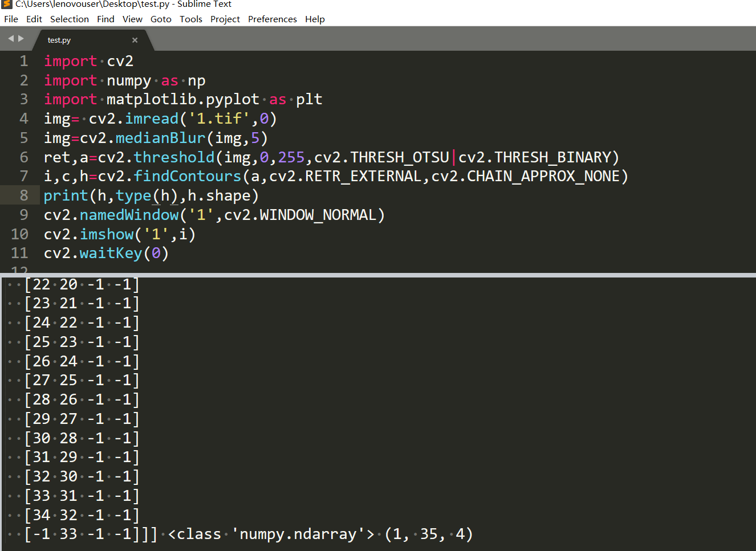Screen dimensions: 756x551
Task: Click output row '[27 25 -1 -1]'
Action: click(82, 380)
